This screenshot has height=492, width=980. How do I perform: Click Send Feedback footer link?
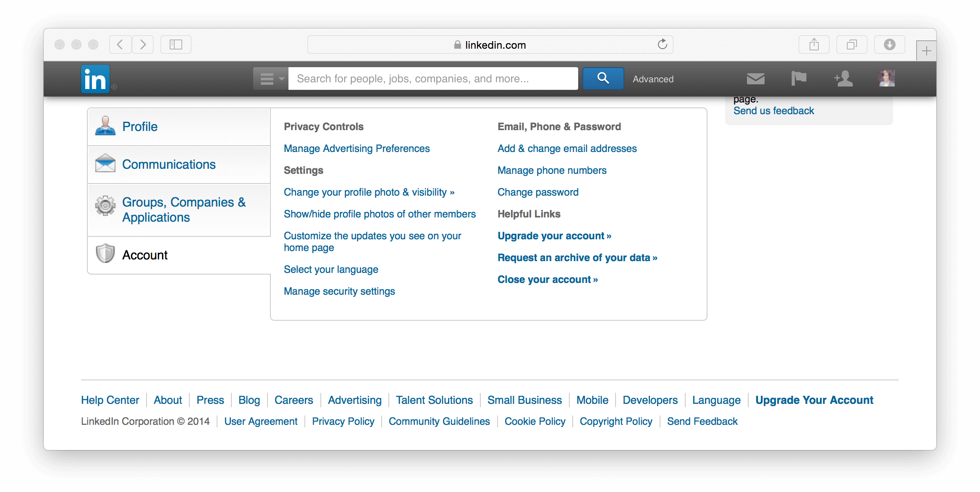[x=702, y=421]
